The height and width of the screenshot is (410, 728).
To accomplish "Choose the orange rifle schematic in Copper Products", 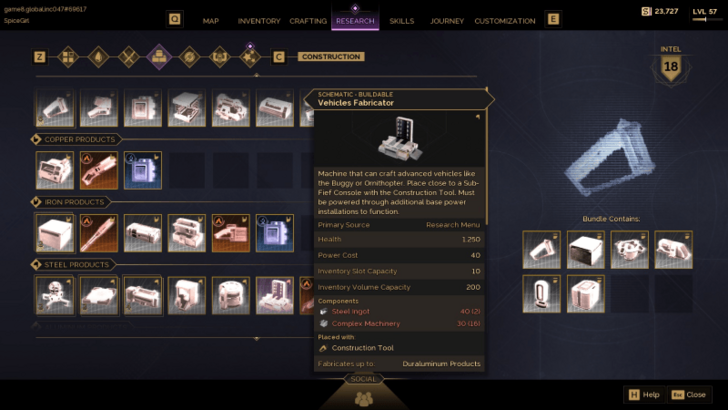I will 98,170.
